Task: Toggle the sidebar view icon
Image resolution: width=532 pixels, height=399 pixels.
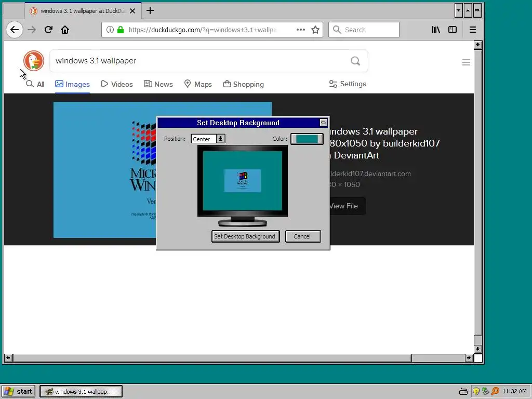Action: point(453,30)
